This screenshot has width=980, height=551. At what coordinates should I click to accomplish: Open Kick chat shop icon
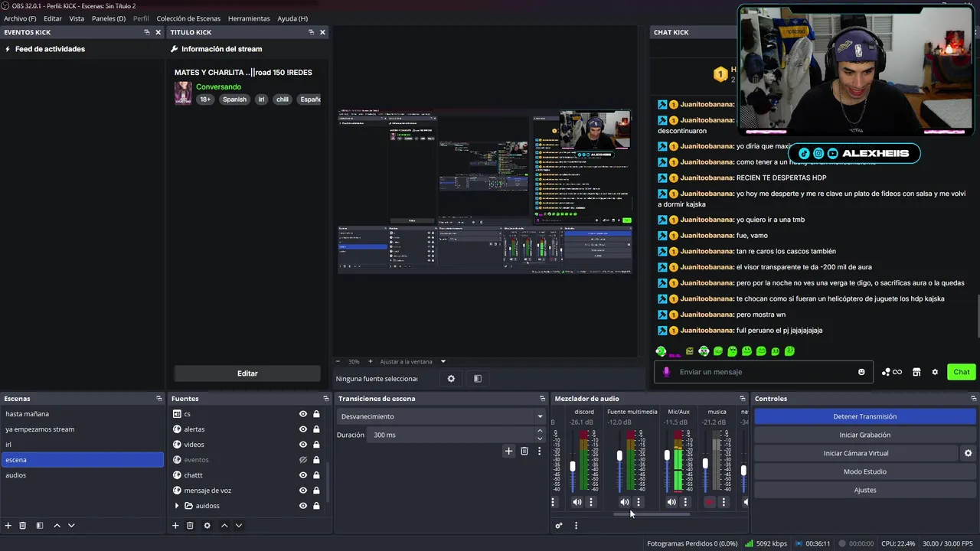[x=916, y=372]
